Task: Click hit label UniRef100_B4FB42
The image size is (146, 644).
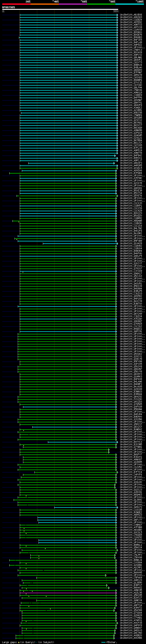Action: 131,156
